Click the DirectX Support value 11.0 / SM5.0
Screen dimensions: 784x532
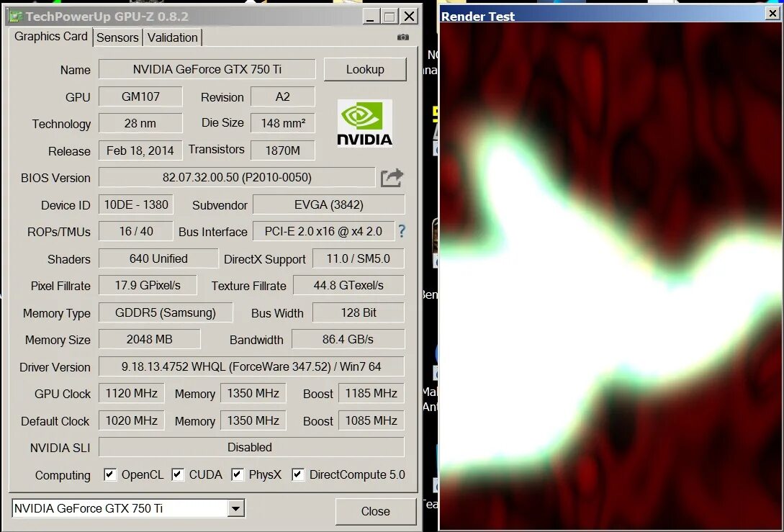tap(358, 258)
